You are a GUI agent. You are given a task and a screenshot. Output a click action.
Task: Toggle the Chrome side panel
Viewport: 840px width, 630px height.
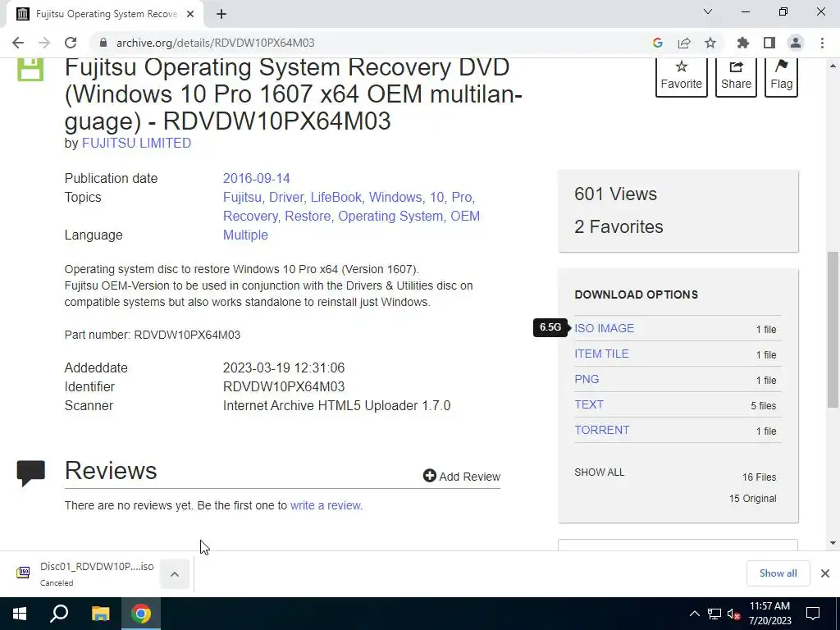tap(769, 43)
